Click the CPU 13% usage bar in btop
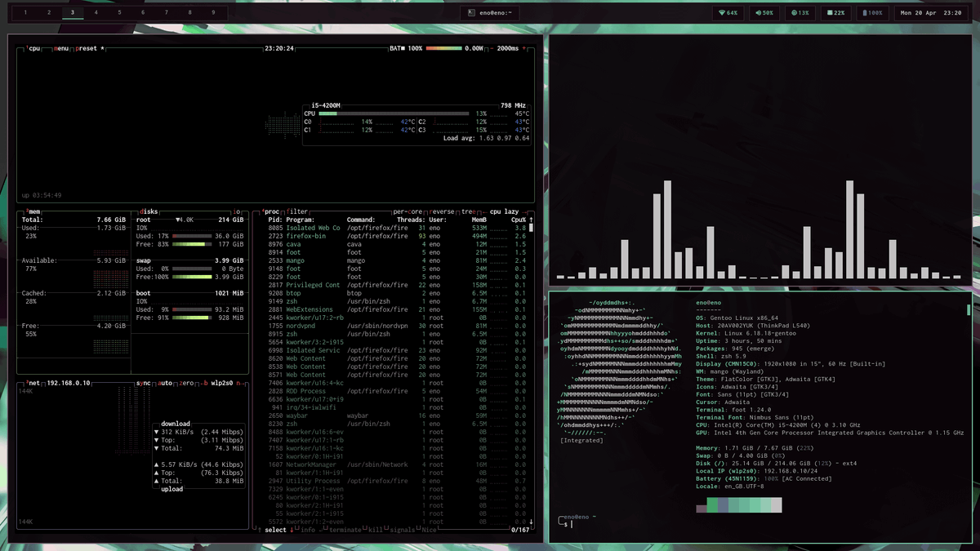The image size is (980, 551). [x=394, y=113]
